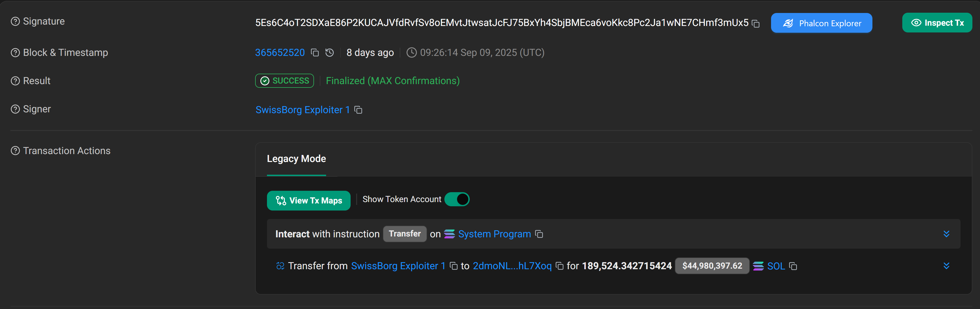Toggle Show Token Account switch
The width and height of the screenshot is (980, 309).
[x=457, y=199]
